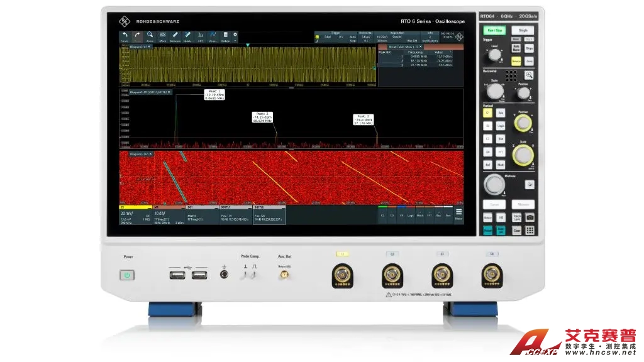Open the Acquisition settings panel at top of screen
644x362 pixels.
tap(397, 36)
